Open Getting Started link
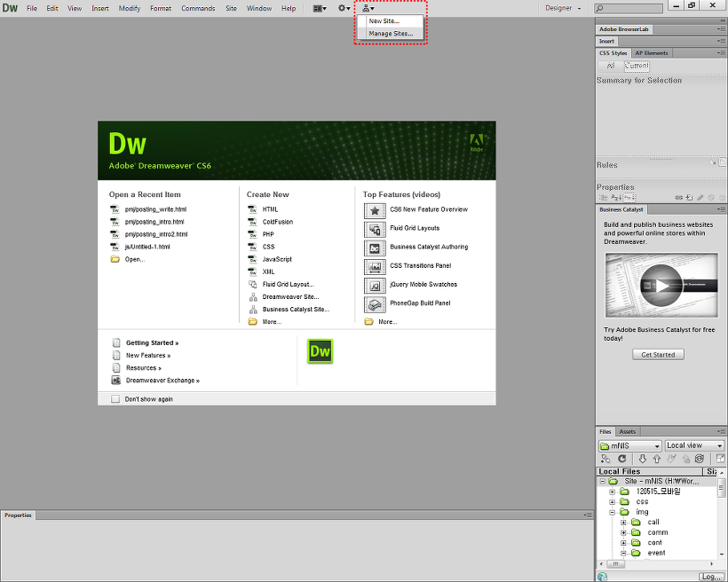 tap(152, 343)
